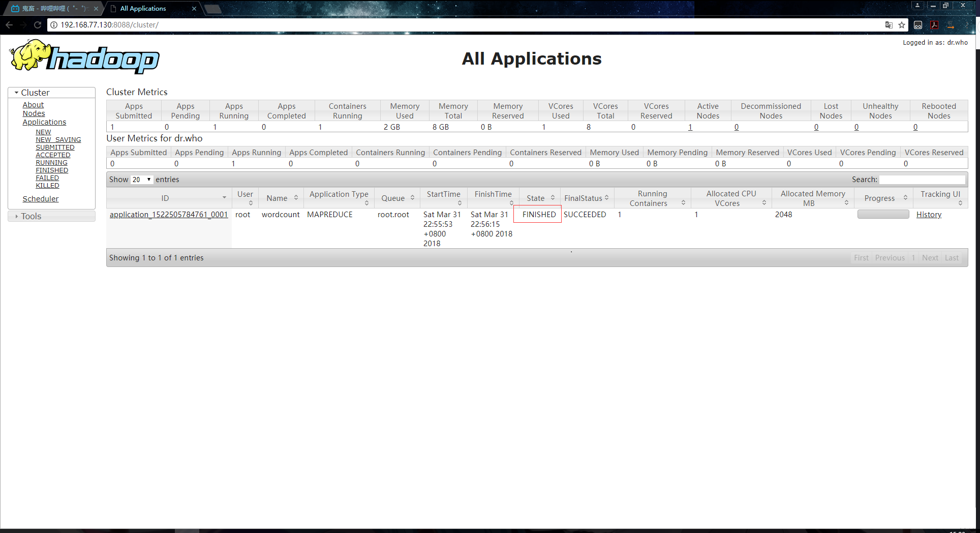The height and width of the screenshot is (533, 980).
Task: Open a new browser tab
Action: click(213, 9)
